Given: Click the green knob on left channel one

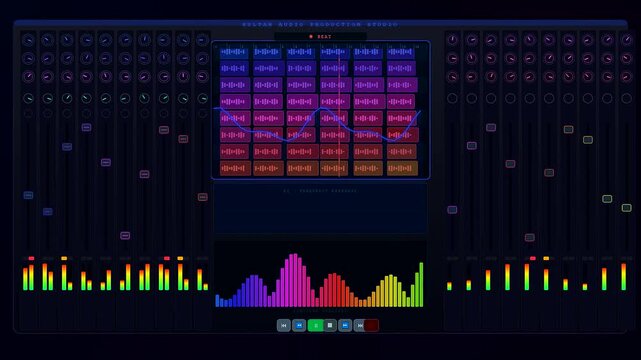Looking at the screenshot, I should point(28,98).
